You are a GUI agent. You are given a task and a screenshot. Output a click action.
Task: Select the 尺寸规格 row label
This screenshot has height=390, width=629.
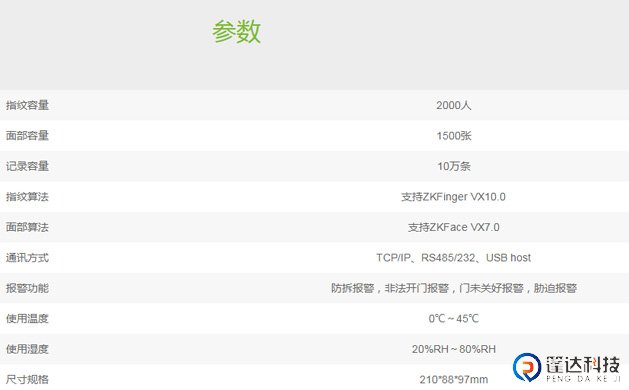click(27, 380)
